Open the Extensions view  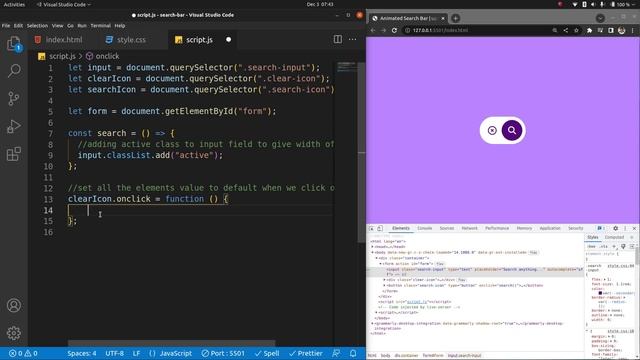(14, 154)
